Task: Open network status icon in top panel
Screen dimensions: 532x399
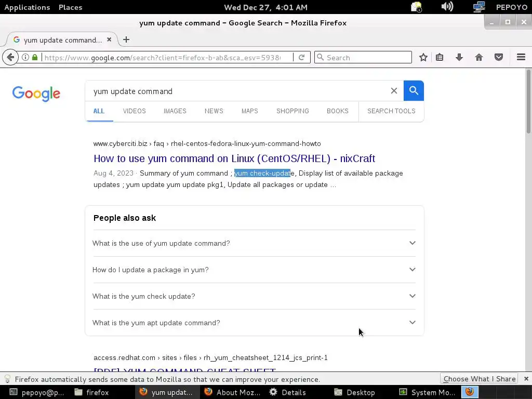Action: pos(478,7)
